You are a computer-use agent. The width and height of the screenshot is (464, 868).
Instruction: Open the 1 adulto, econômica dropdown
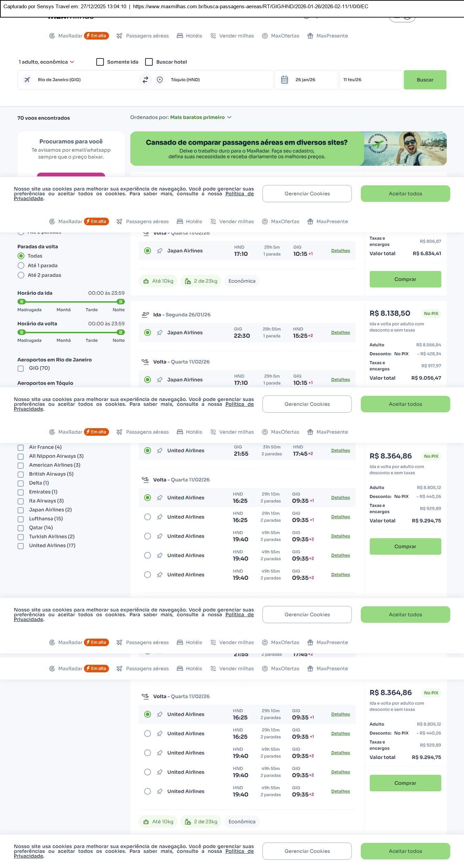(46, 62)
